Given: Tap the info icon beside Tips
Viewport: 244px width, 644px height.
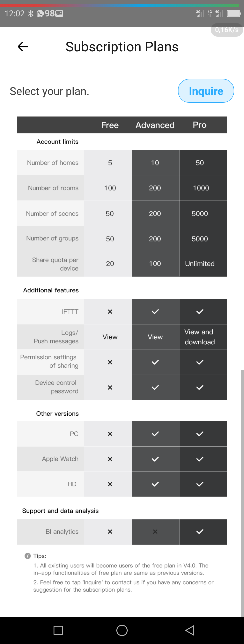Looking at the screenshot, I should pos(28,556).
